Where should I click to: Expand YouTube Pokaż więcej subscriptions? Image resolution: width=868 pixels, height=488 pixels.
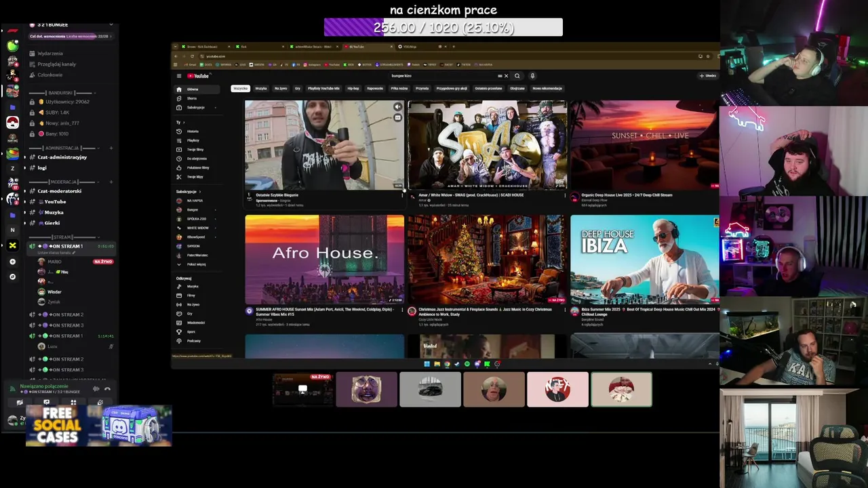[197, 264]
